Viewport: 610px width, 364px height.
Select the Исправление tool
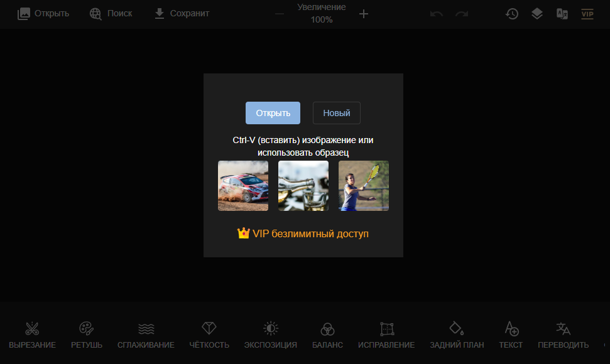pyautogui.click(x=386, y=333)
